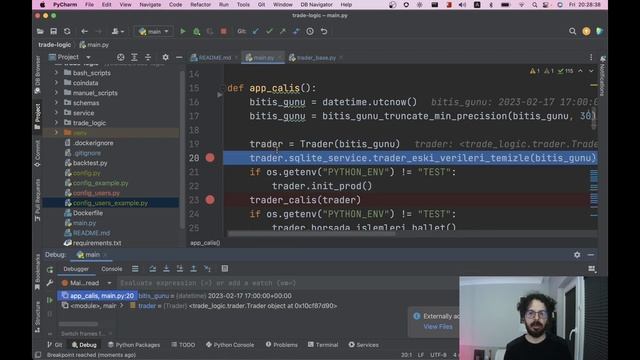Click the Git update project arrow icon
This screenshot has height=360, width=640.
pos(256,31)
